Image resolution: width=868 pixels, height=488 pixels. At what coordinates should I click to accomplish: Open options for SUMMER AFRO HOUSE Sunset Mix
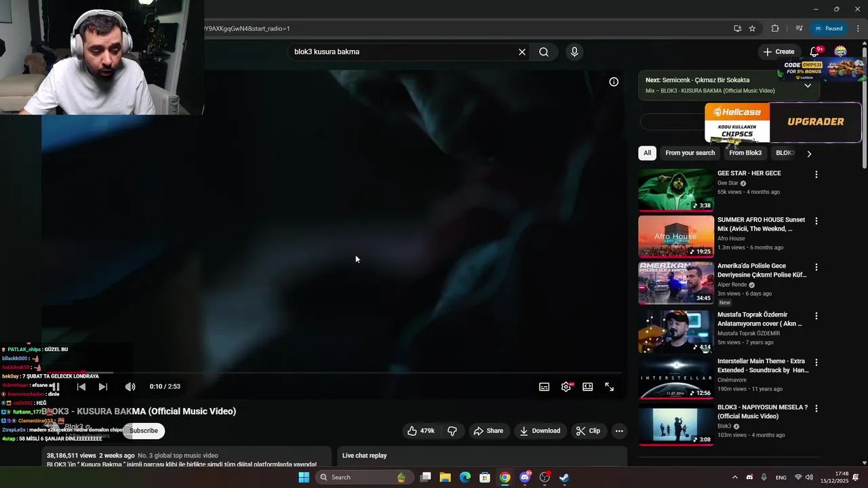(816, 221)
